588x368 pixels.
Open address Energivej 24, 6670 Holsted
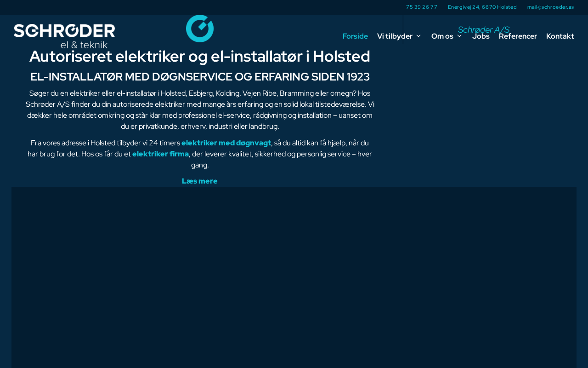click(x=482, y=7)
